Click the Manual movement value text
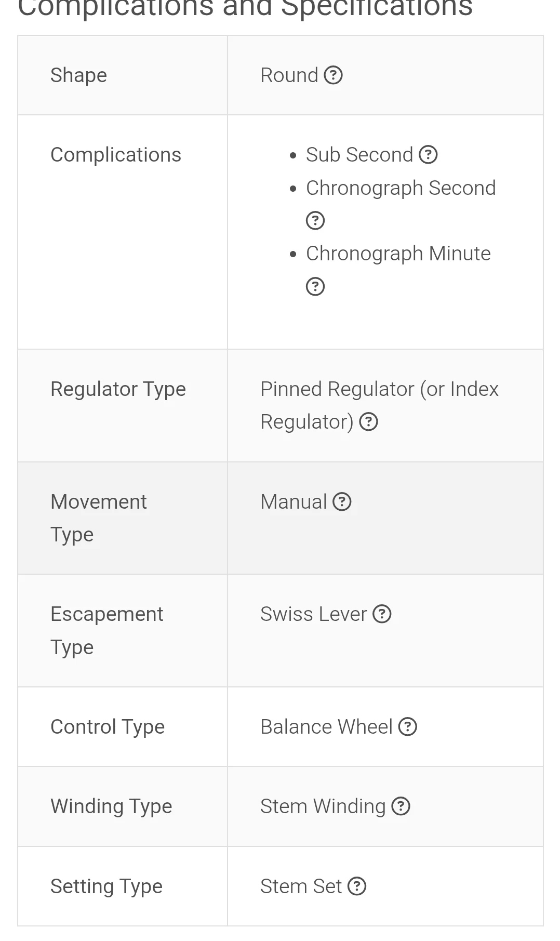 click(x=294, y=502)
